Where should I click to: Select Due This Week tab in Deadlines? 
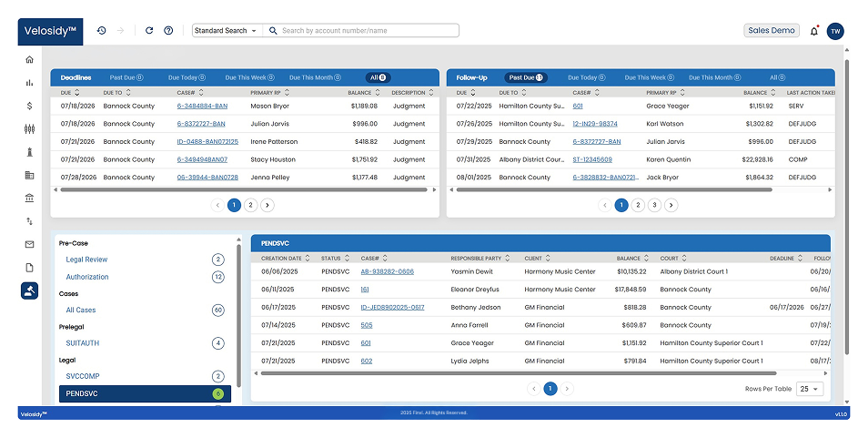(x=248, y=78)
